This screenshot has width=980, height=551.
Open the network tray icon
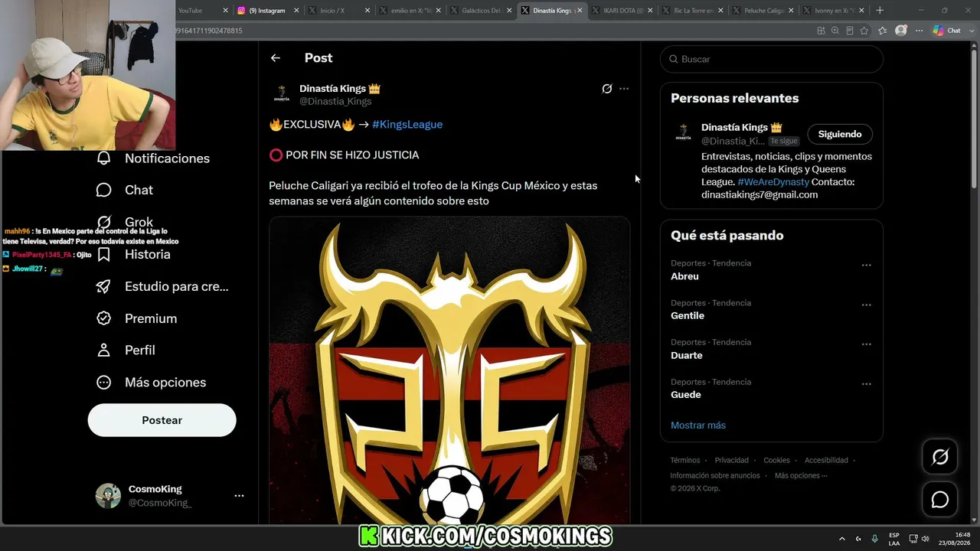pos(913,539)
